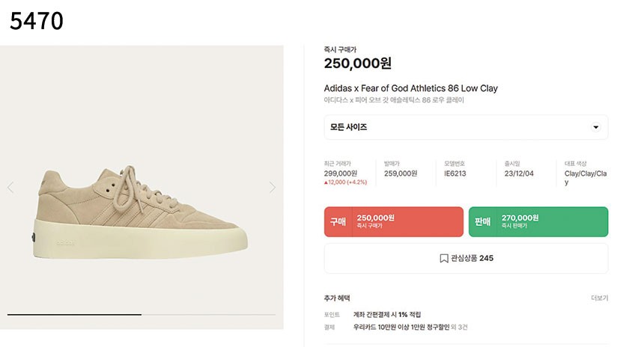The width and height of the screenshot is (644, 347).
Task: Click the beige sneaker product image
Action: click(140, 212)
